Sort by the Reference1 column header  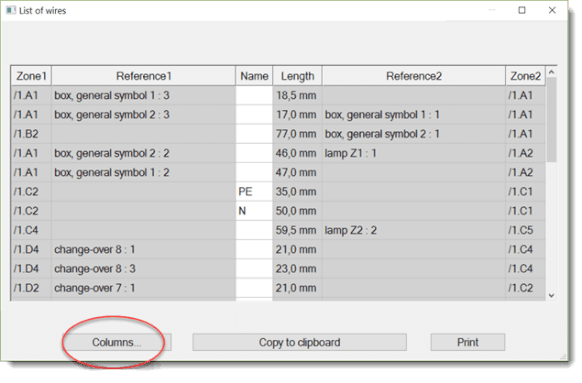(x=143, y=76)
